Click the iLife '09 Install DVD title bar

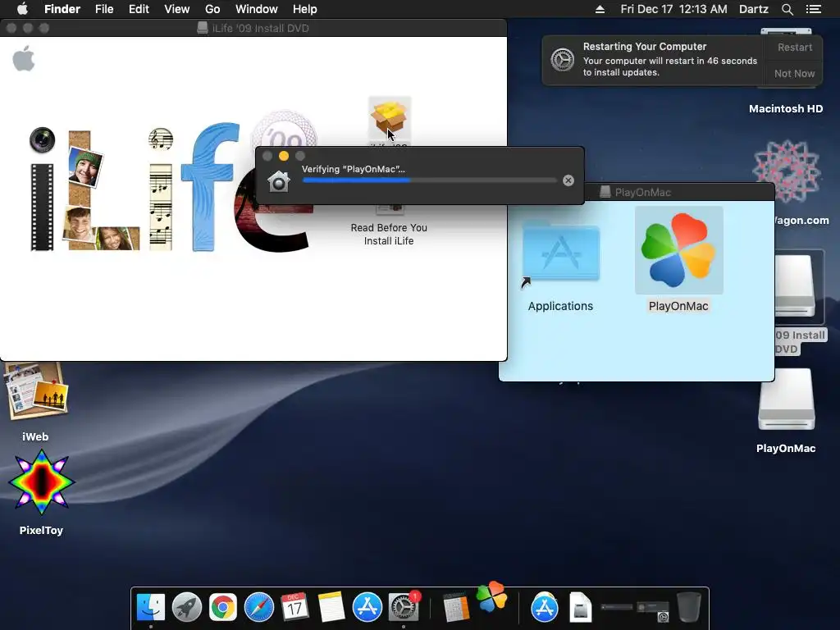pyautogui.click(x=253, y=28)
